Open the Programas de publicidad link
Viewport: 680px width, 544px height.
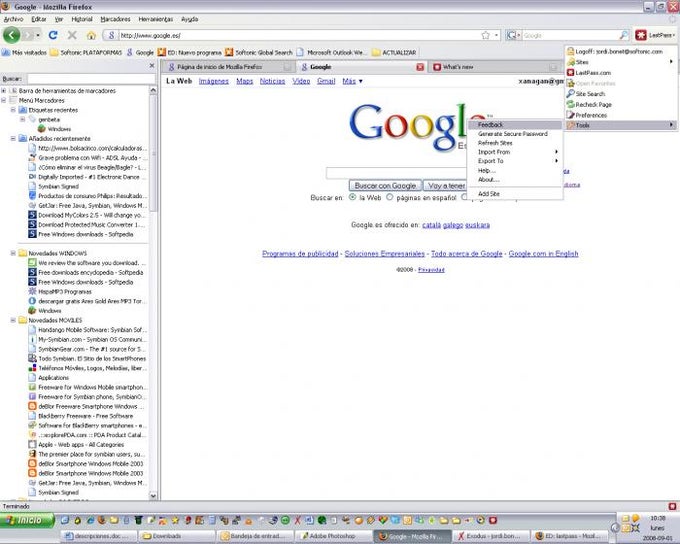[300, 254]
